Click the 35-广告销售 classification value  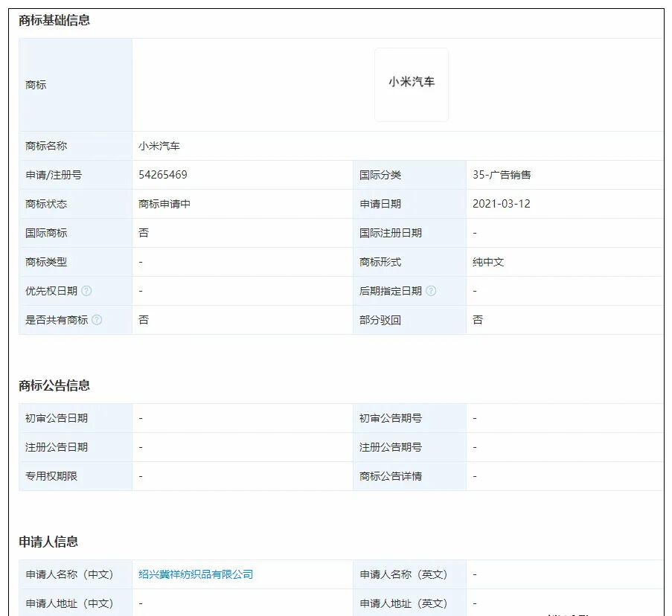point(502,175)
